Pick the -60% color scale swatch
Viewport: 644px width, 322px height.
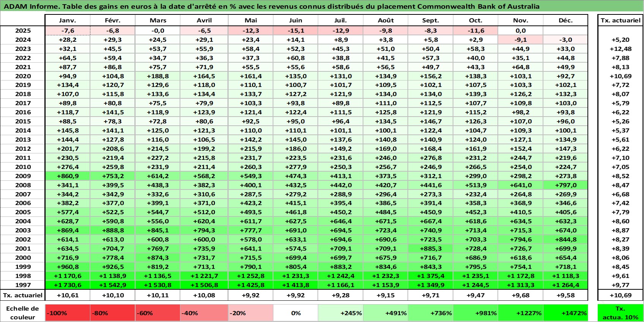tap(158, 313)
